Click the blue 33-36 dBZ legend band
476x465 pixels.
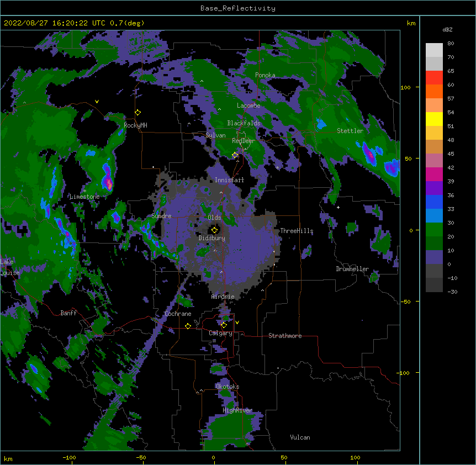coord(434,202)
